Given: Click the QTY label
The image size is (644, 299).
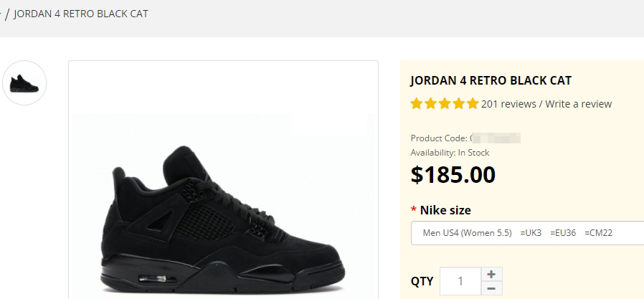Looking at the screenshot, I should tap(422, 281).
